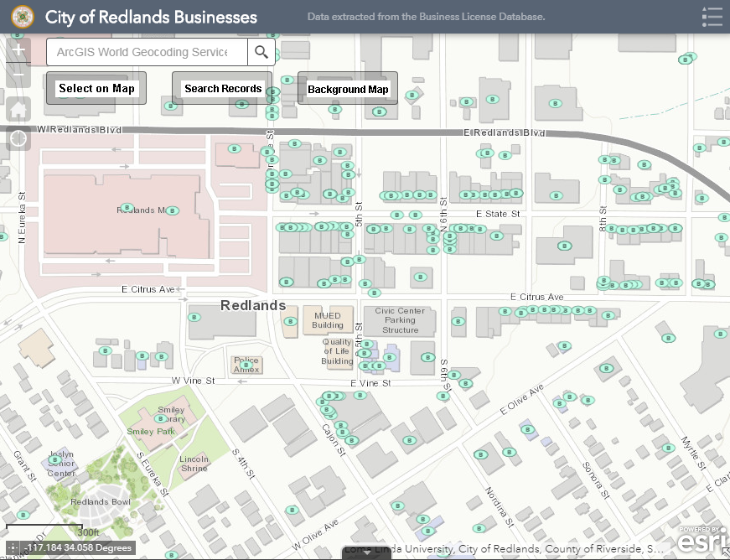
Task: Click the magnifying glass search icon
Action: (261, 51)
